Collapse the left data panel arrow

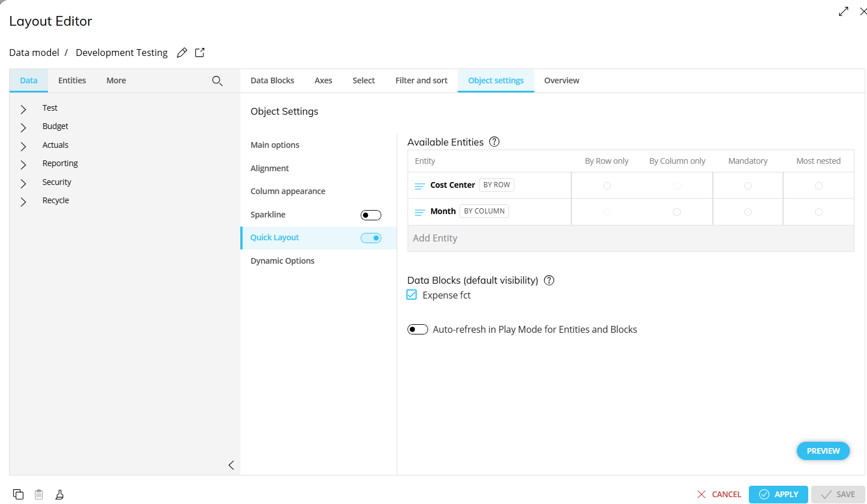(x=231, y=465)
